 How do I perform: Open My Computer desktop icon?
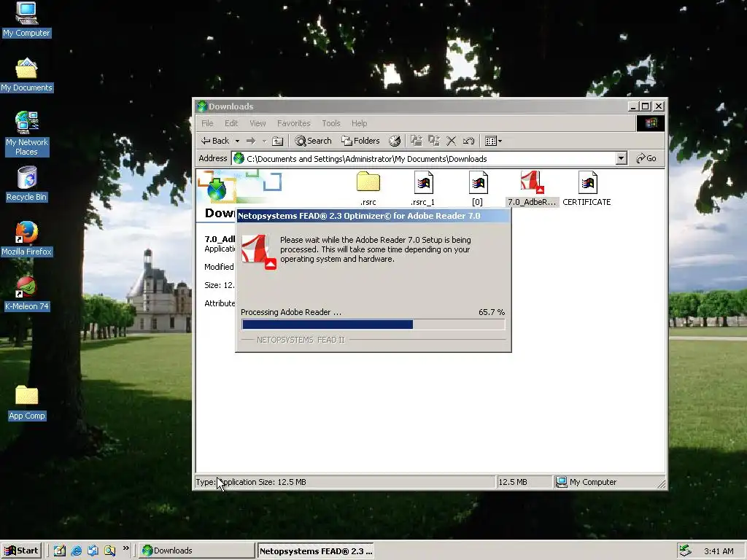[27, 20]
